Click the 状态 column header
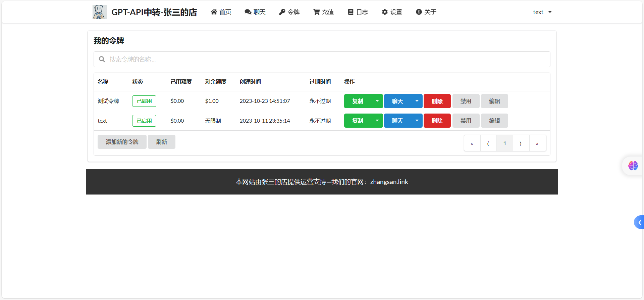Screen dimensions: 644x300 (x=138, y=82)
